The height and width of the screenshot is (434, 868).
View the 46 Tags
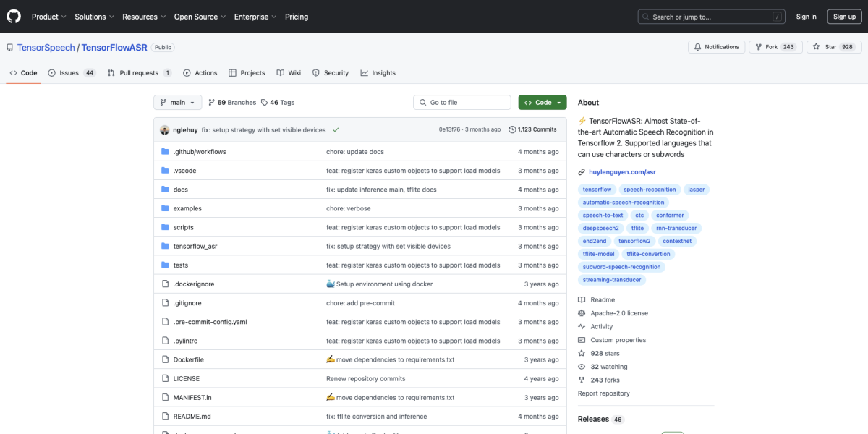click(278, 103)
